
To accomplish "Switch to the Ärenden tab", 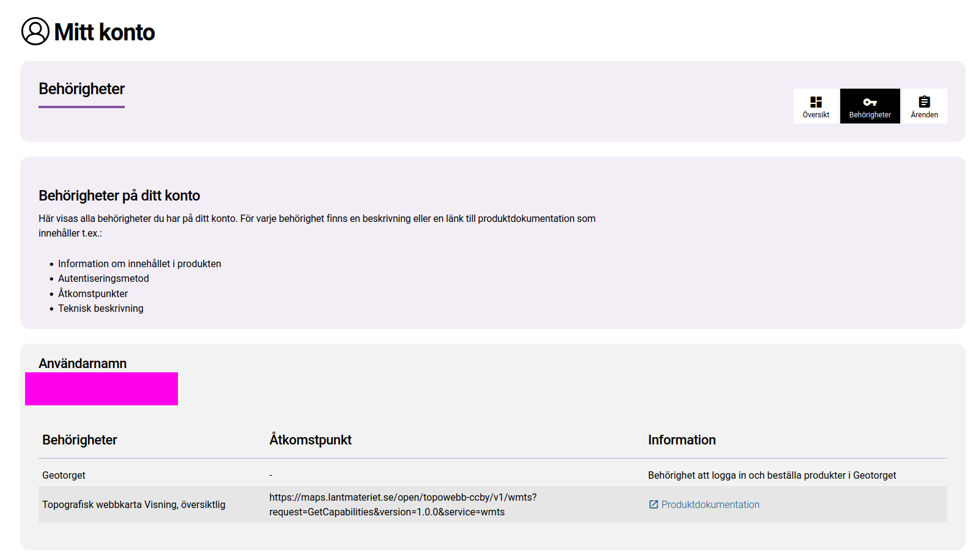I will [x=924, y=106].
